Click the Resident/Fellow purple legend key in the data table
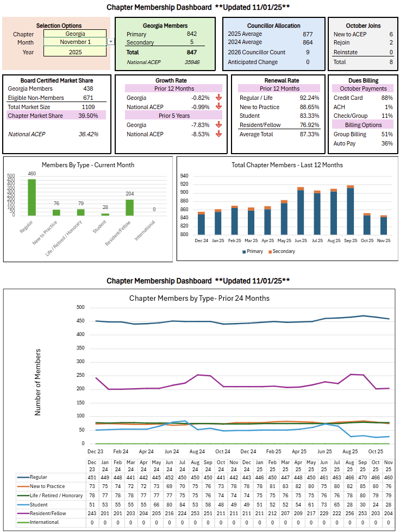This screenshot has width=400, height=532. pyautogui.click(x=23, y=513)
